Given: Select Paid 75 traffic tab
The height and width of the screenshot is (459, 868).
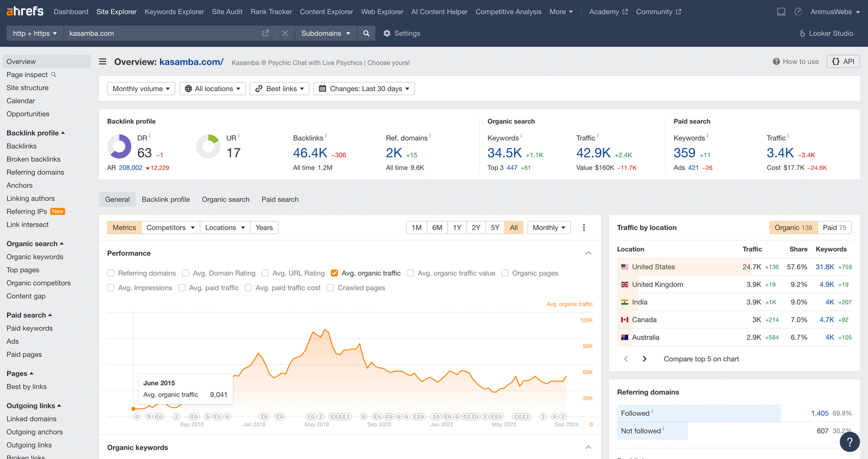Looking at the screenshot, I should [x=834, y=227].
